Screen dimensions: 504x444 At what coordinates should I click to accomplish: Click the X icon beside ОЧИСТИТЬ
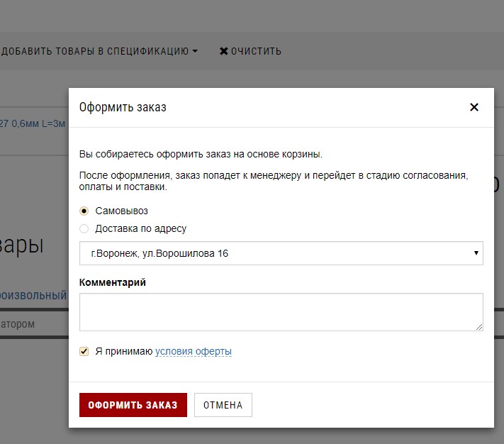(x=224, y=51)
